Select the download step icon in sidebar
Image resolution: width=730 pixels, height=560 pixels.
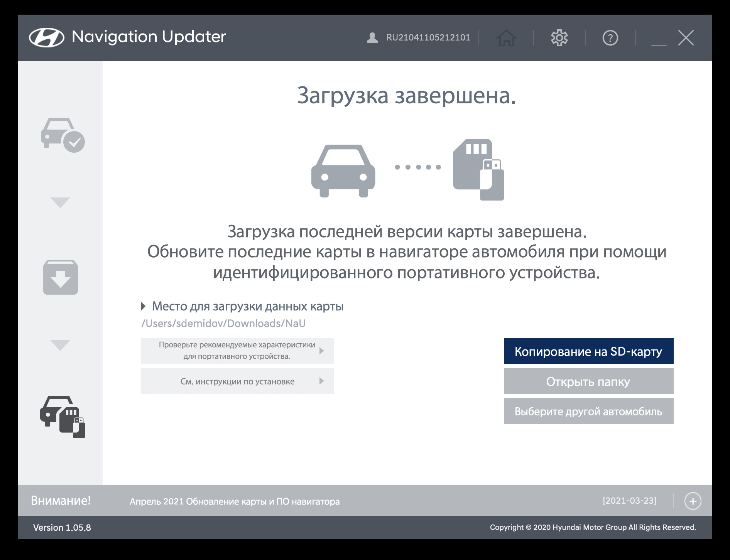61,277
